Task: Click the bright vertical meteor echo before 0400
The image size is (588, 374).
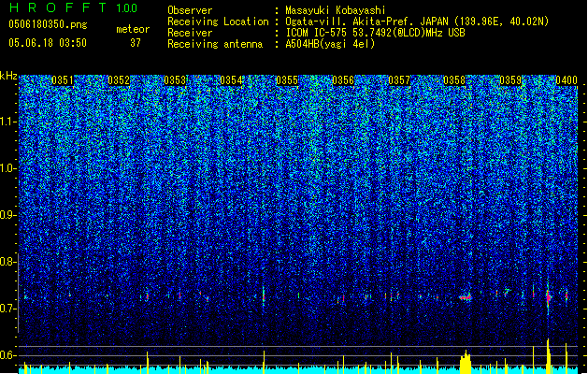Action: [x=548, y=297]
